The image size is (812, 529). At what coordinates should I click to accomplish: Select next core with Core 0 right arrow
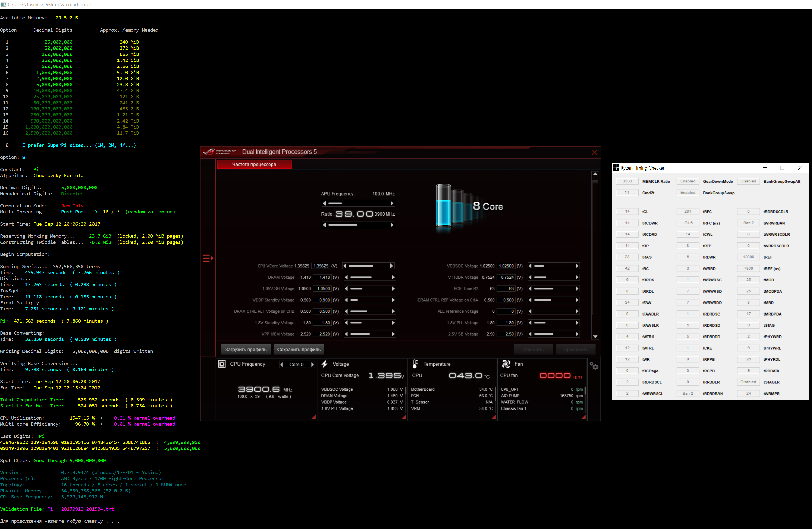tap(312, 364)
